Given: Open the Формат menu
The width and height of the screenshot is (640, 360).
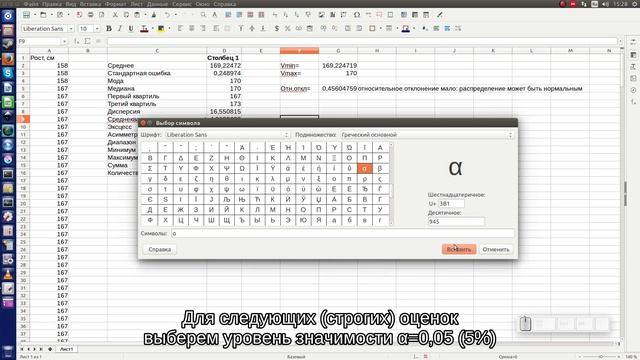Looking at the screenshot, I should pos(116,4).
